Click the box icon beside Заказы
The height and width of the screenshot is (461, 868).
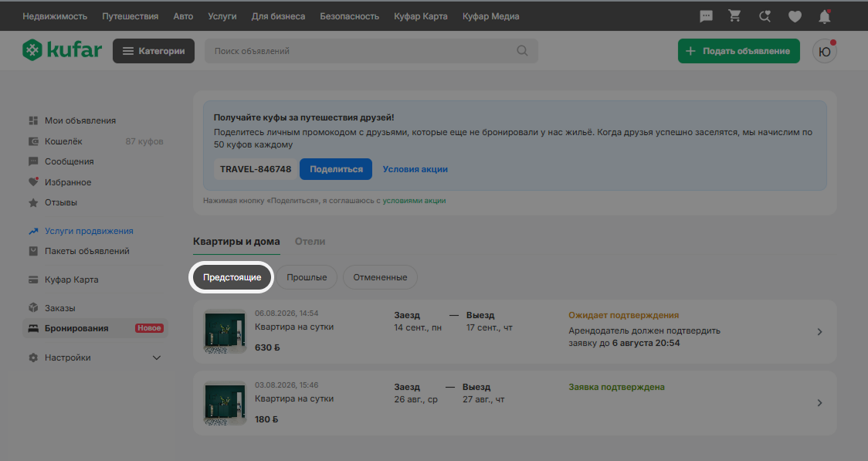pos(33,307)
